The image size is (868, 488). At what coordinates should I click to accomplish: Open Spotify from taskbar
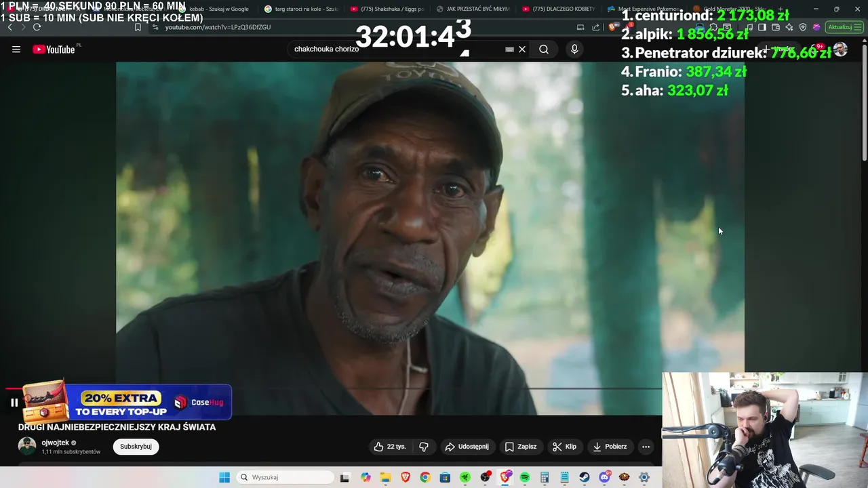(525, 477)
